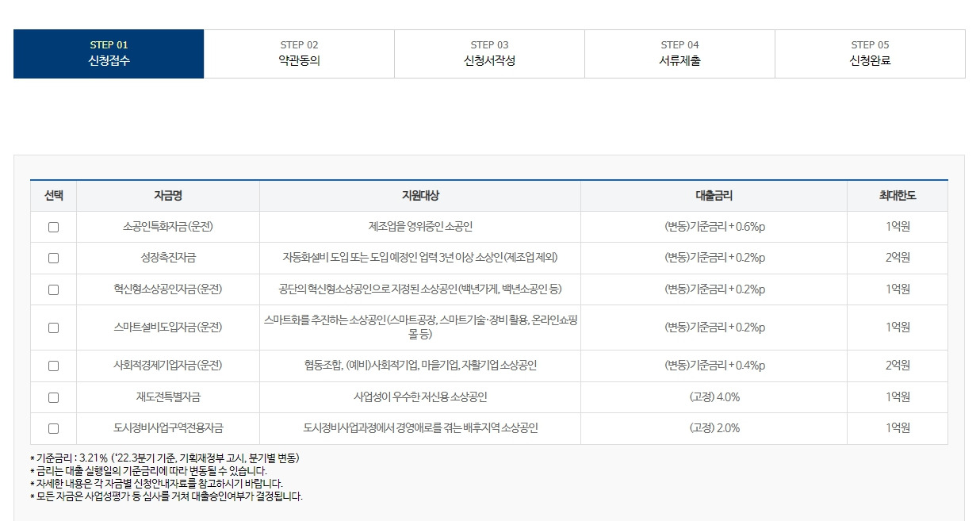Click the 도시정비사업과정에서 경영애로 description cell

pos(420,428)
